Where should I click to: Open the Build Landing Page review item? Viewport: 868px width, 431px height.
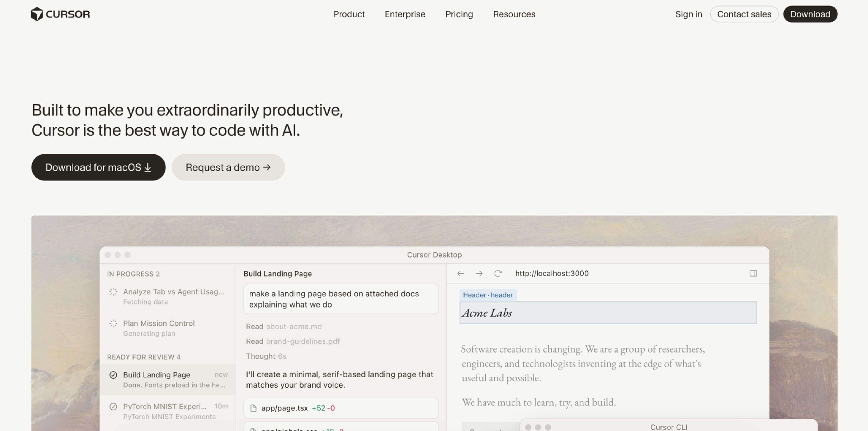167,379
